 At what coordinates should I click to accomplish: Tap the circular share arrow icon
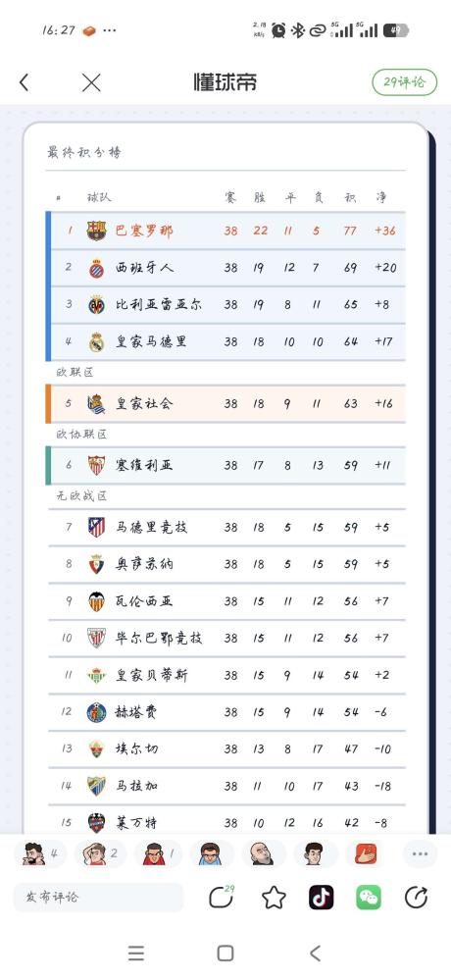pos(416,898)
